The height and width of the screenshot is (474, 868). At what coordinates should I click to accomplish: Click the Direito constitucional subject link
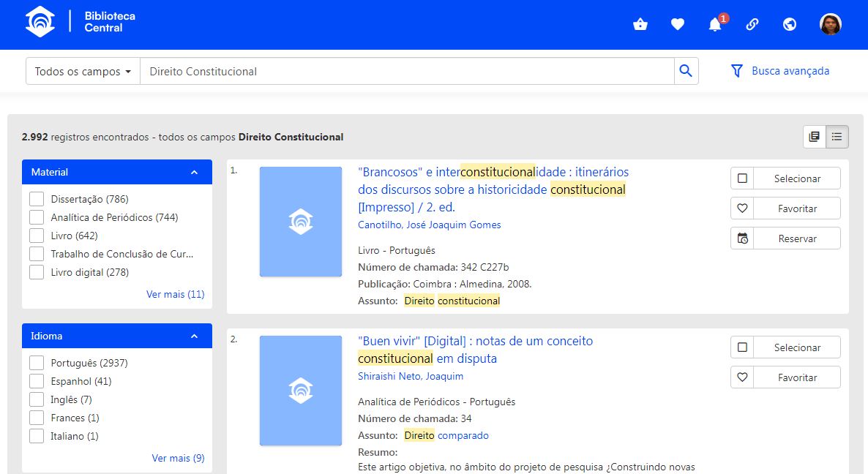click(452, 301)
